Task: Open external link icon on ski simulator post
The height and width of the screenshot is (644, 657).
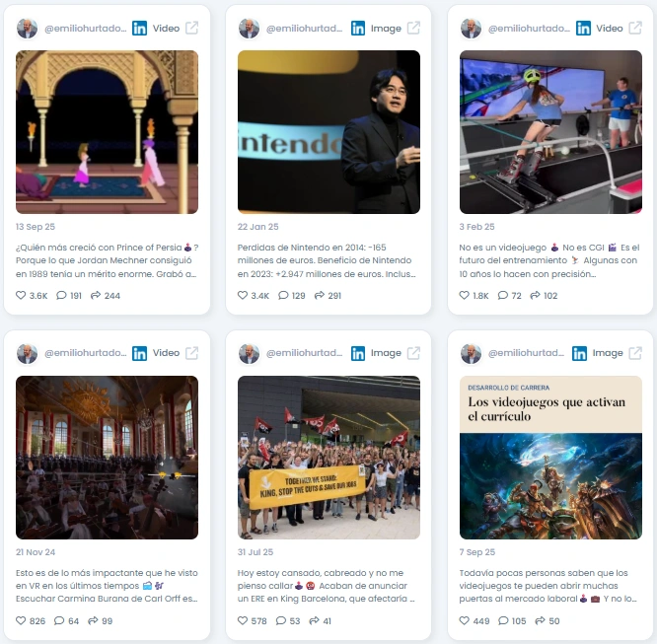Action: [x=635, y=28]
